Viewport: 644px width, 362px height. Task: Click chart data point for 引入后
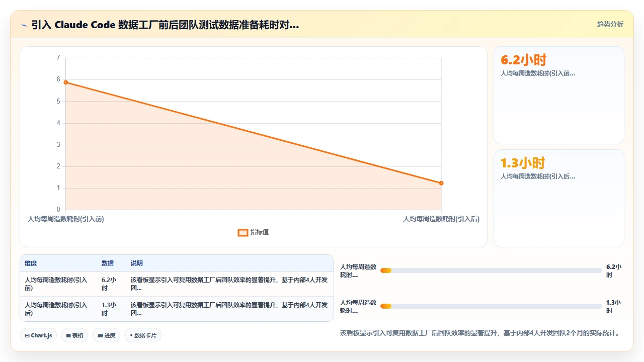[x=441, y=183]
